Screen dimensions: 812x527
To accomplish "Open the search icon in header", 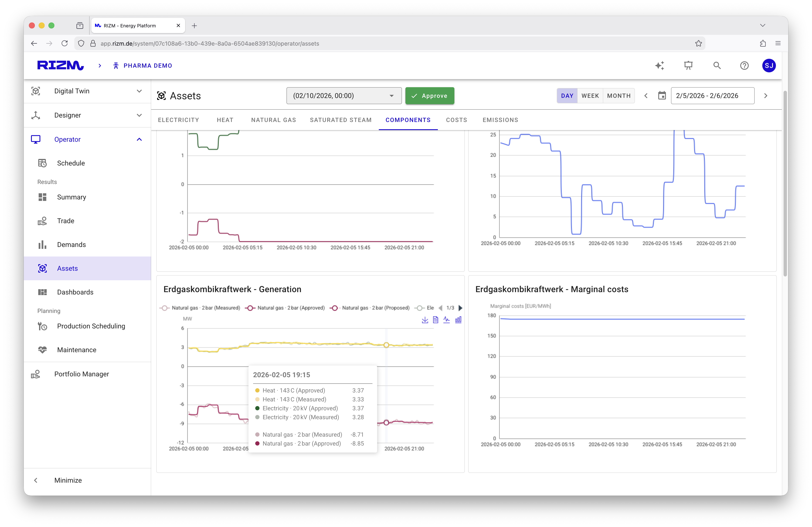I will click(x=717, y=65).
